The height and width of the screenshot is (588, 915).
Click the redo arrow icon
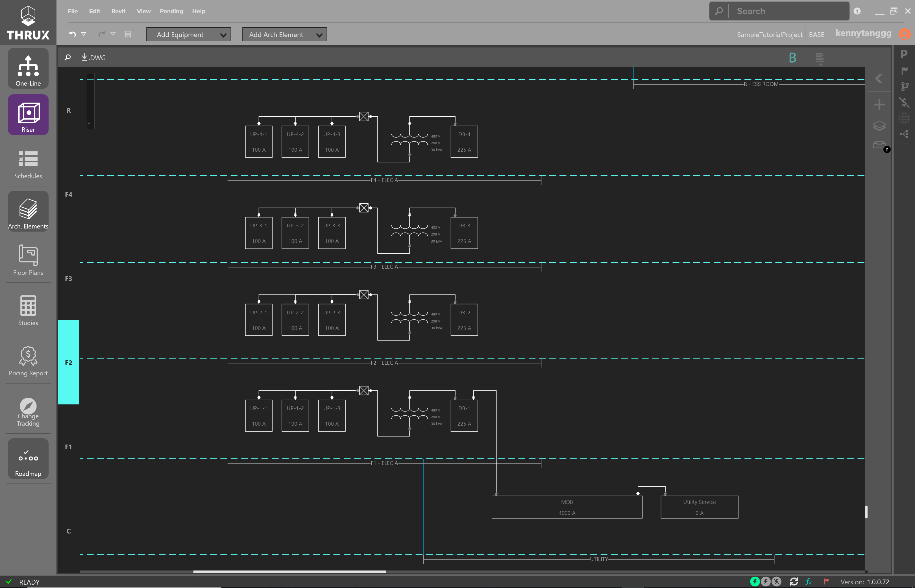coord(102,34)
